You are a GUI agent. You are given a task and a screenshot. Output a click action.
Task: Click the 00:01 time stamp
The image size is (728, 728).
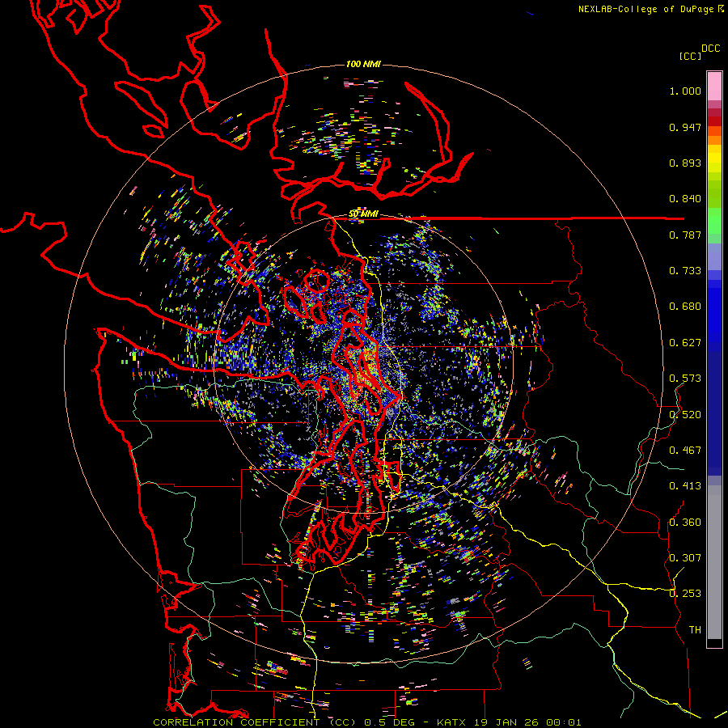coord(565,722)
